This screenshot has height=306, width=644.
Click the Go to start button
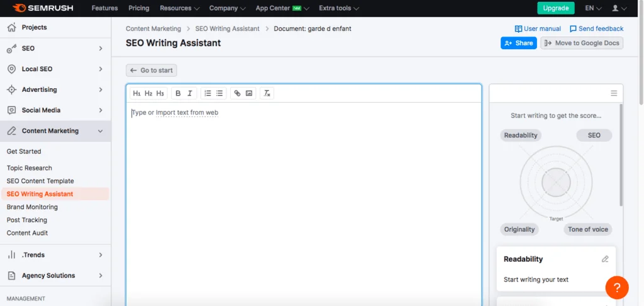point(152,71)
